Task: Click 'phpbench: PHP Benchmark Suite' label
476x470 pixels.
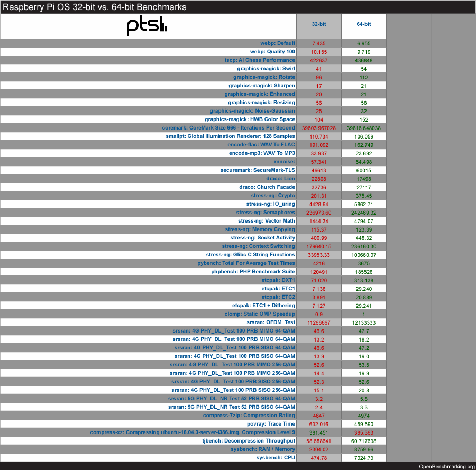Action: click(253, 272)
